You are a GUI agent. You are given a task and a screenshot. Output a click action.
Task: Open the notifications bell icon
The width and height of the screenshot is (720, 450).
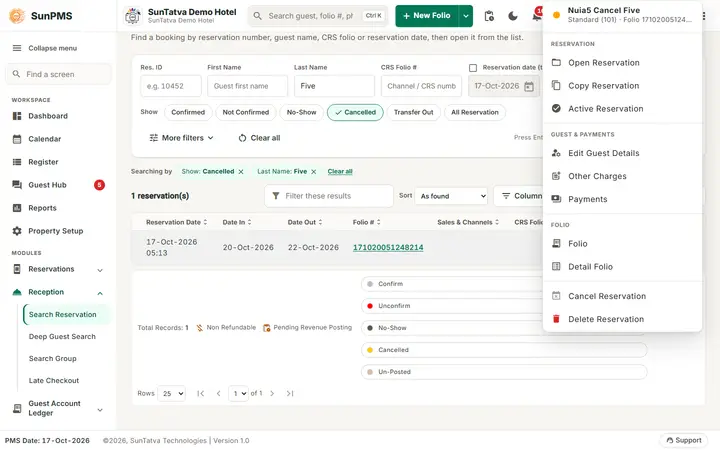coord(536,16)
